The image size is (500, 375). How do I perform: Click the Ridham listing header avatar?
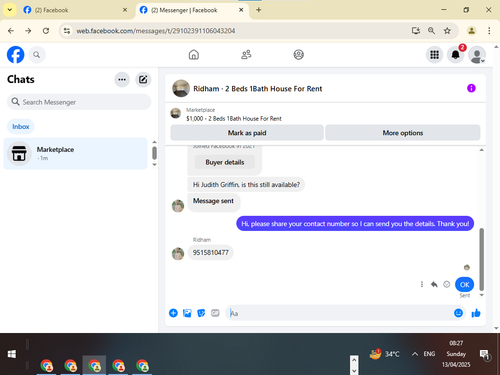[181, 88]
